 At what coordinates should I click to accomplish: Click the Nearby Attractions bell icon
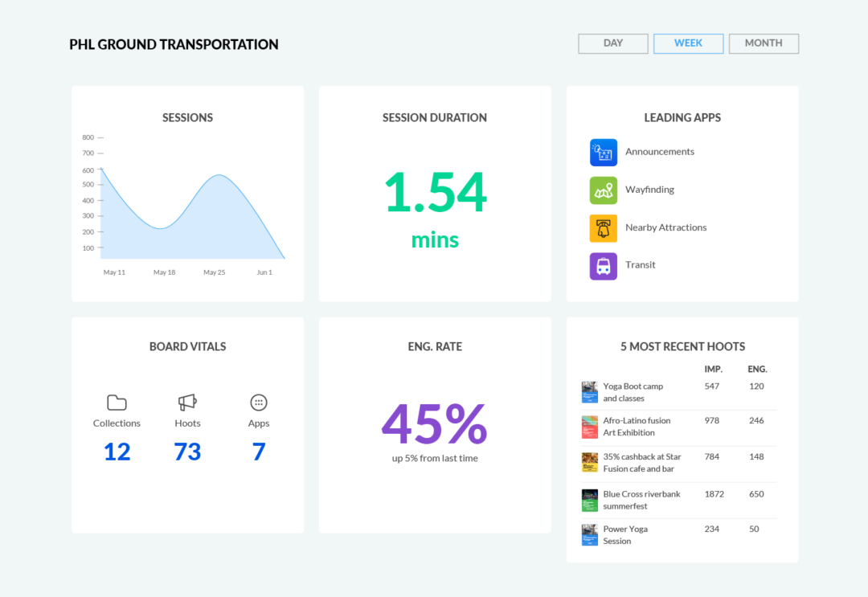pyautogui.click(x=604, y=228)
